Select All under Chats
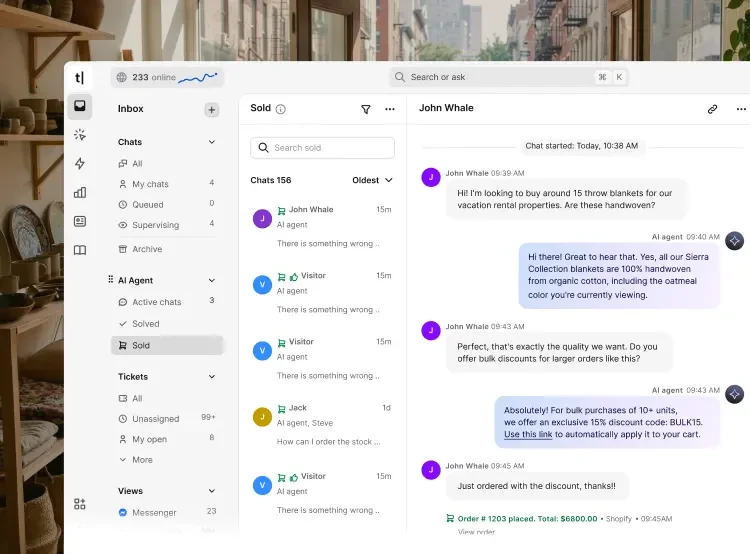Viewport: 750px width, 554px height. 167,164
